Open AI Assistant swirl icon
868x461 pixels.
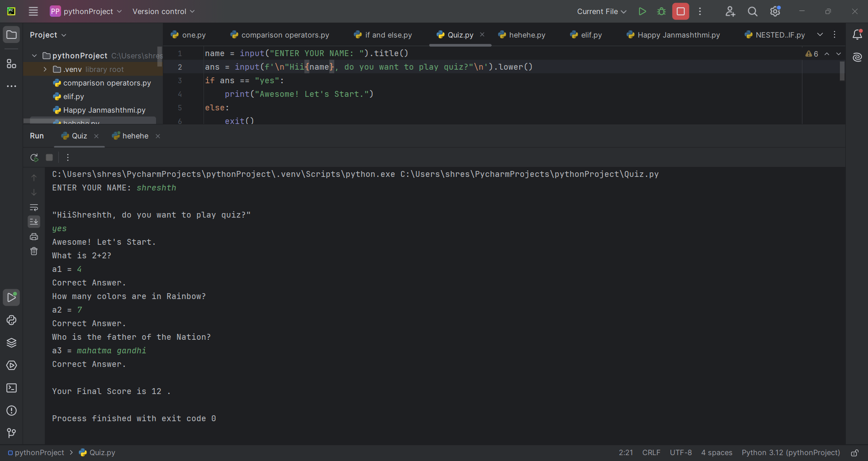tap(857, 57)
